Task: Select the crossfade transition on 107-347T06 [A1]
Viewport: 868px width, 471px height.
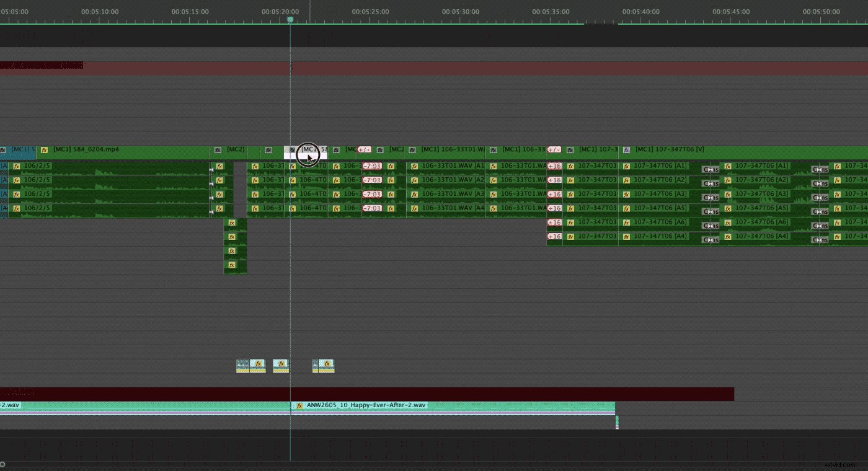Action: click(x=710, y=167)
